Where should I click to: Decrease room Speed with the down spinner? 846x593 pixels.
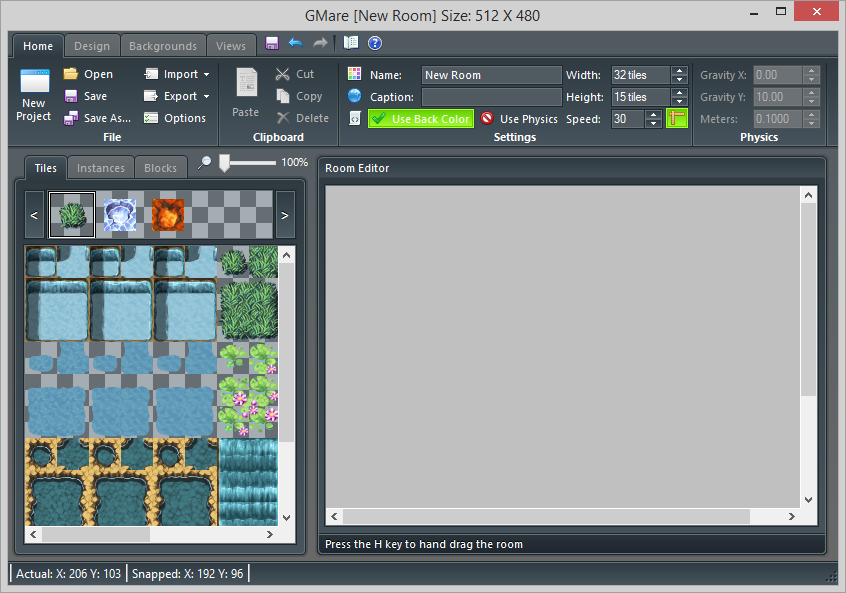pos(653,123)
